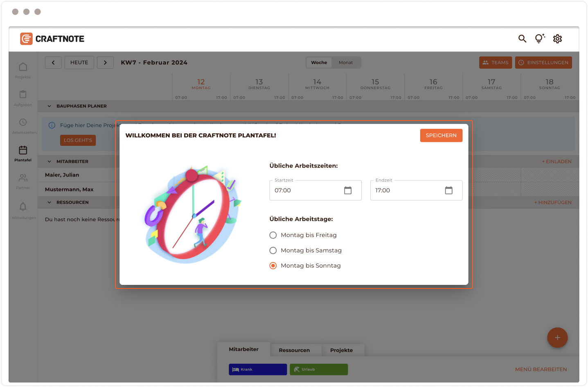Select Montag bis Freitag option
The image size is (588, 387).
303,235
